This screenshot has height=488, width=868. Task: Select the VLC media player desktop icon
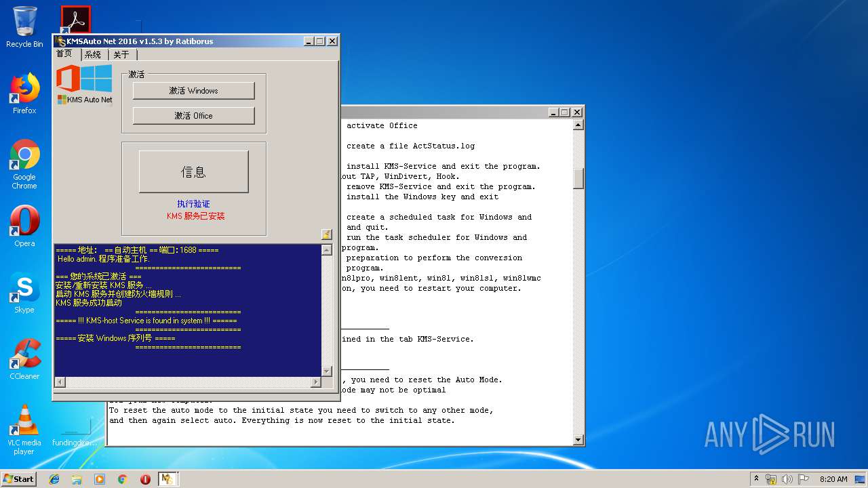coord(24,430)
